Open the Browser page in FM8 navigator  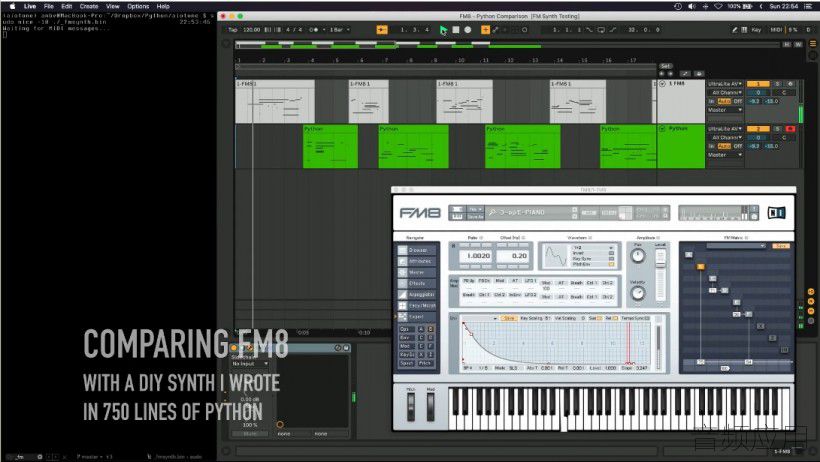click(x=416, y=250)
